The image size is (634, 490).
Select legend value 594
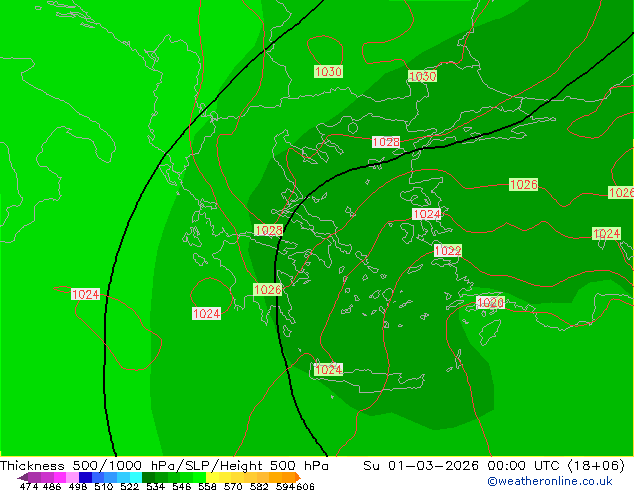285,486
